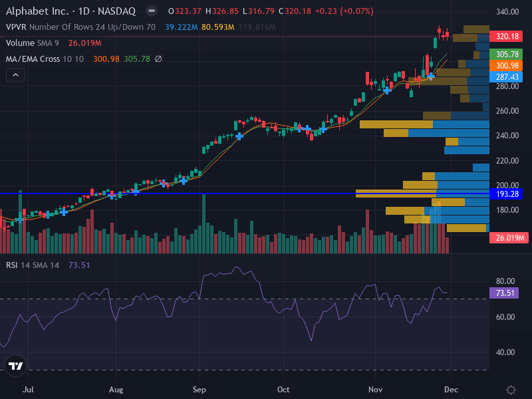
Task: Click the 340.00 price scale value
Action: point(507,12)
